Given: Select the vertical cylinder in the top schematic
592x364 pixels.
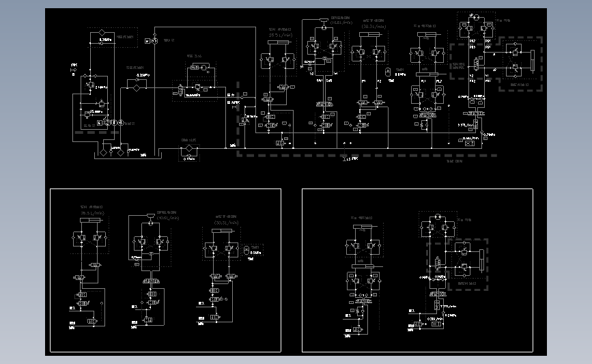Looking at the screenshot, I should 533,61.
